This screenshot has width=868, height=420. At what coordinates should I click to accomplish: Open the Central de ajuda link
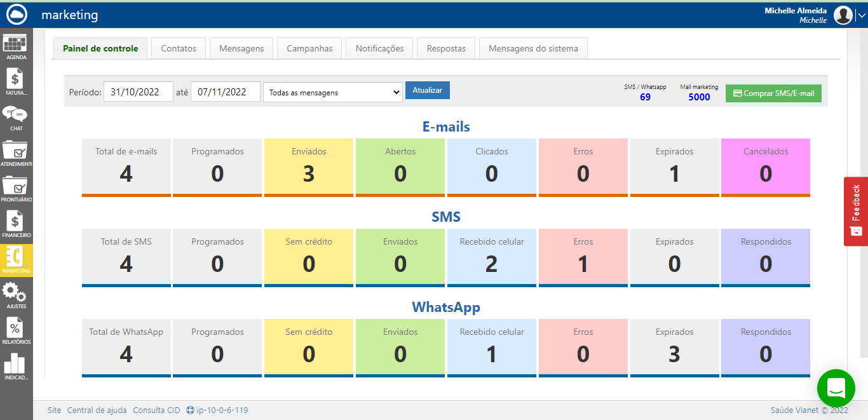pyautogui.click(x=97, y=410)
